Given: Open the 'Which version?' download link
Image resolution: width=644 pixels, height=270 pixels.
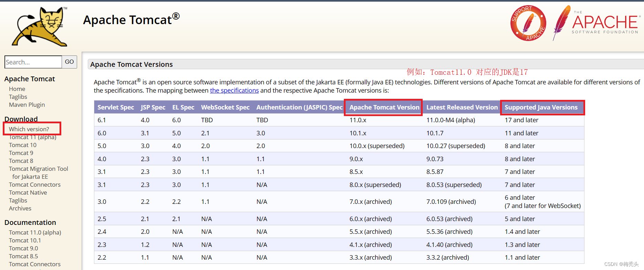Looking at the screenshot, I should (x=29, y=129).
